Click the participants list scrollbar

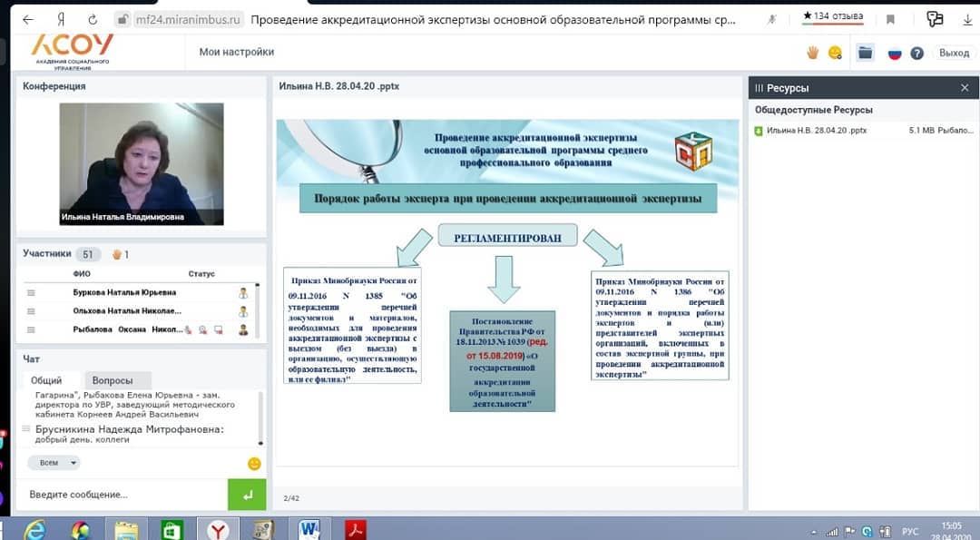coord(258,310)
